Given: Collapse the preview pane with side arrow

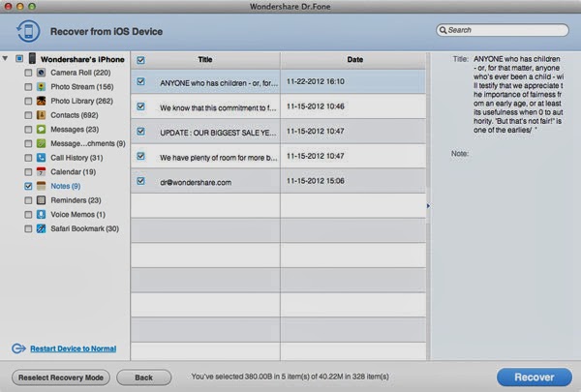Looking at the screenshot, I should pos(428,205).
